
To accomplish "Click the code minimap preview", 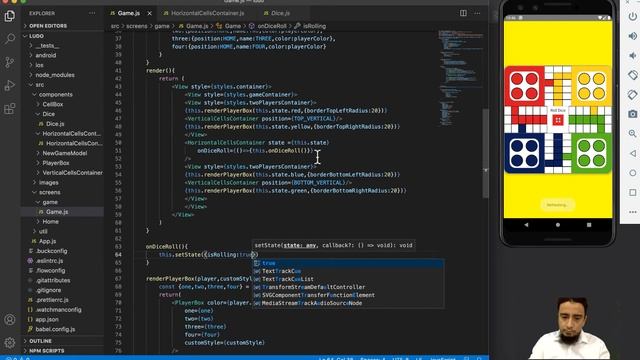I will [459, 78].
